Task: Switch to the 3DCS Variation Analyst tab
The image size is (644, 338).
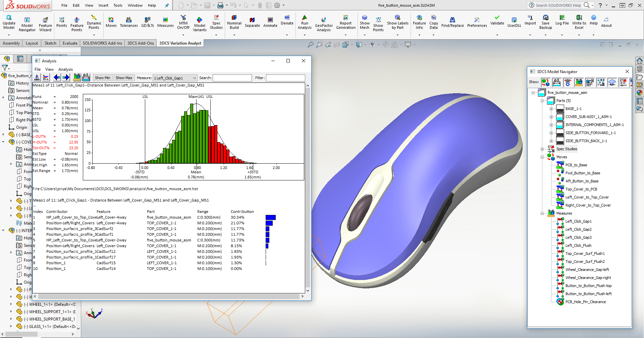Action: [180, 43]
